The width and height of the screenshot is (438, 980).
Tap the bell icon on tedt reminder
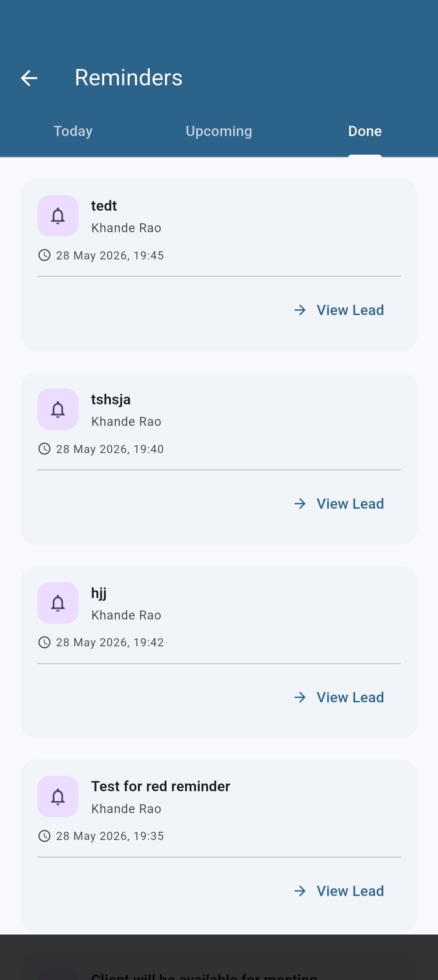(58, 216)
